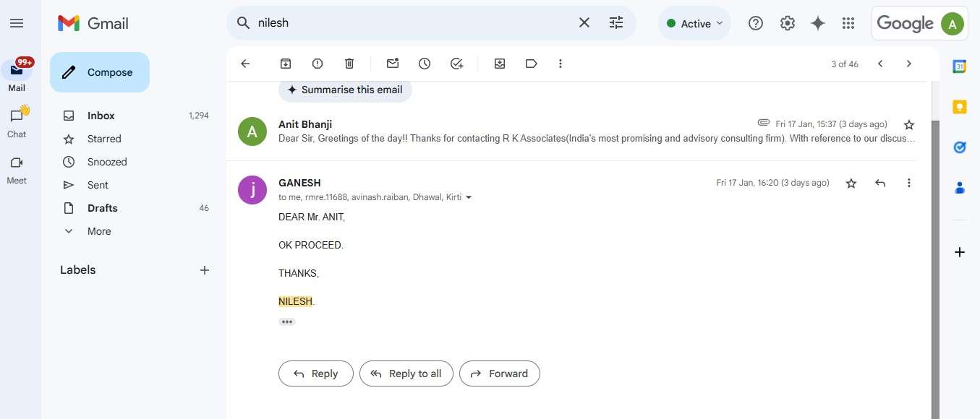The height and width of the screenshot is (419, 980).
Task: Go to Drafts folder
Action: coord(103,208)
